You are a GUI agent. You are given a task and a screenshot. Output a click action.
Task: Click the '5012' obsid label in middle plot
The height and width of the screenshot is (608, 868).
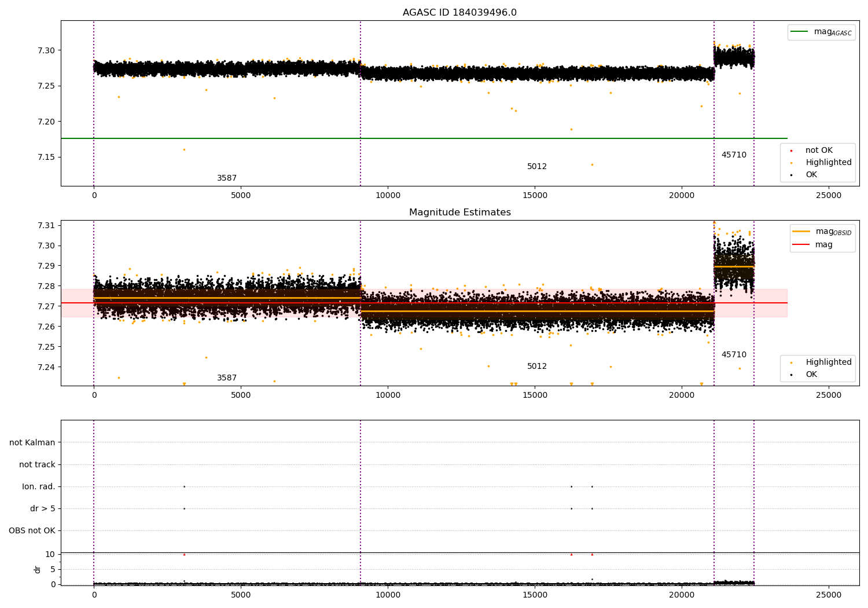coord(536,367)
